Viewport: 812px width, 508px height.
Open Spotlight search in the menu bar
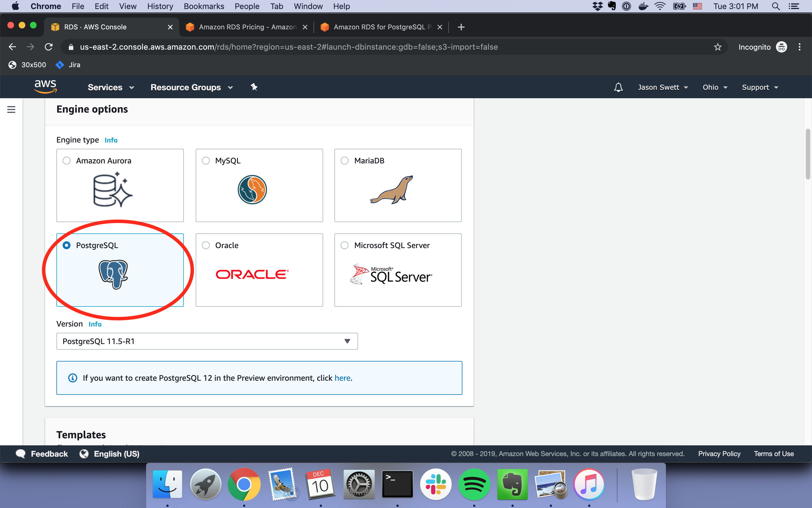pyautogui.click(x=776, y=6)
